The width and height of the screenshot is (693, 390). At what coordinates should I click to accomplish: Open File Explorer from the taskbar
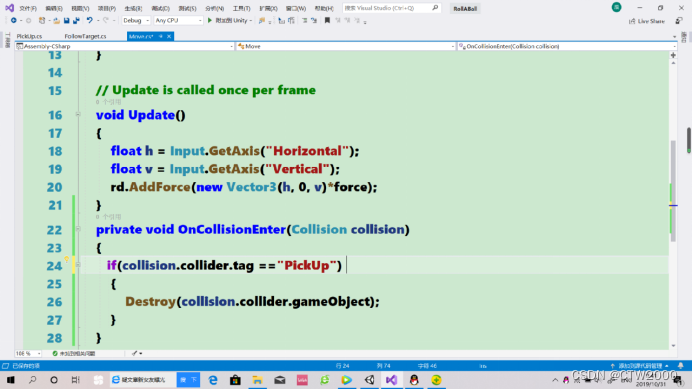click(257, 380)
